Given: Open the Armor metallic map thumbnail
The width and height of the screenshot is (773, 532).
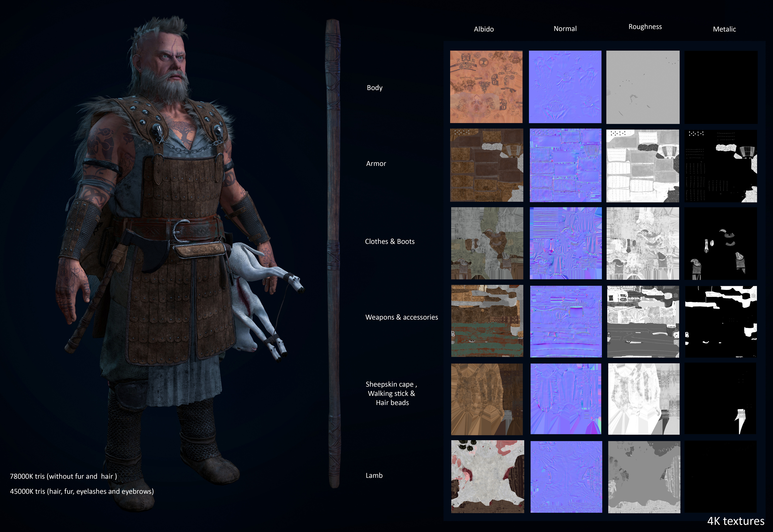Looking at the screenshot, I should point(721,166).
